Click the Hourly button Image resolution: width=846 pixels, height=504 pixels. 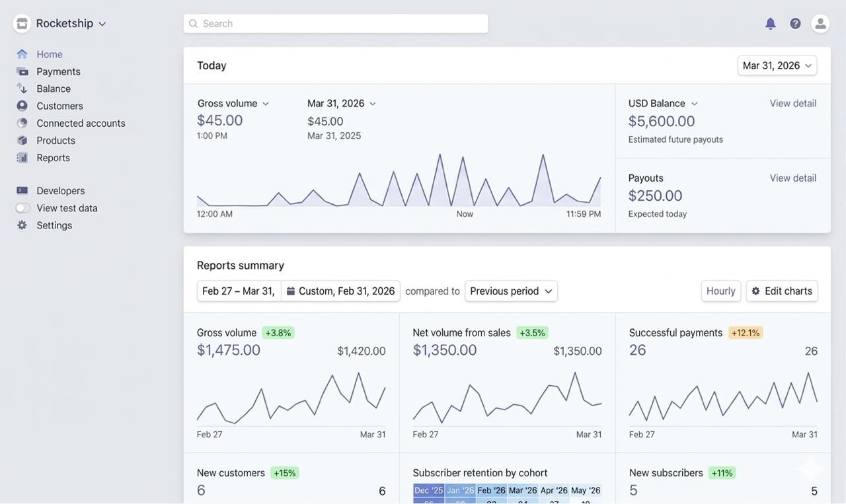(x=721, y=291)
